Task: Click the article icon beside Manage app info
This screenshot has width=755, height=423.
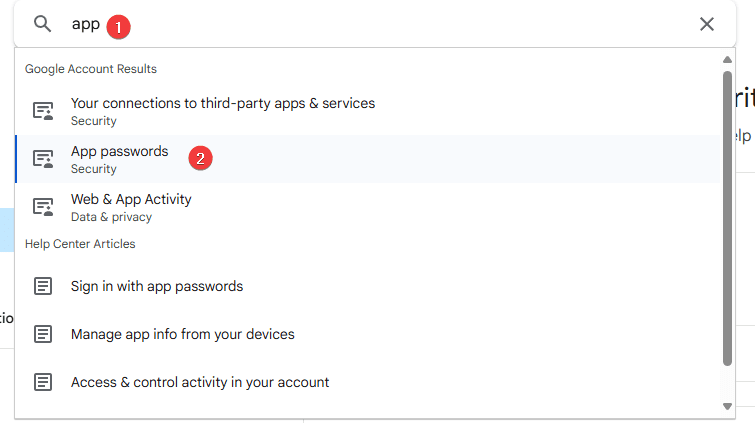Action: 43,334
